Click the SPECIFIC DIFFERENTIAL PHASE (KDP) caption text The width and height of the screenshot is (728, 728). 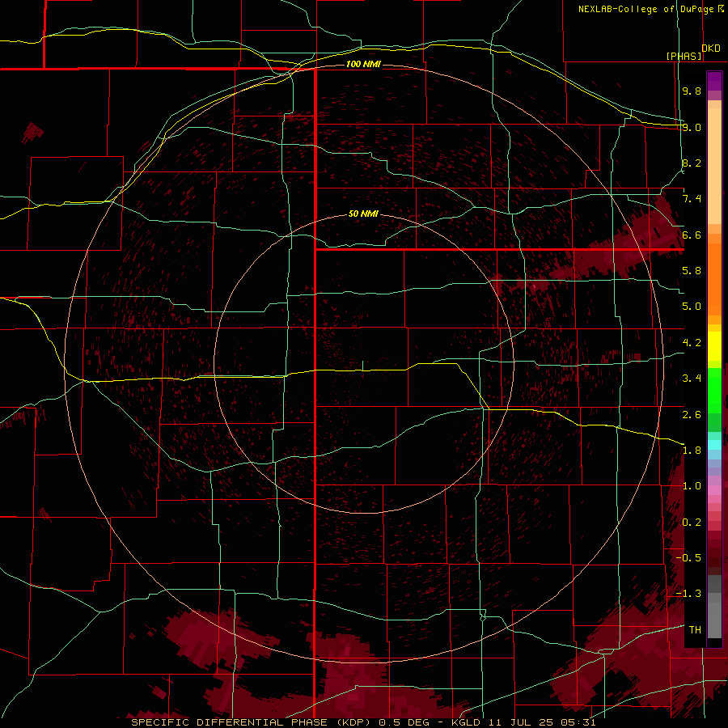click(x=252, y=722)
